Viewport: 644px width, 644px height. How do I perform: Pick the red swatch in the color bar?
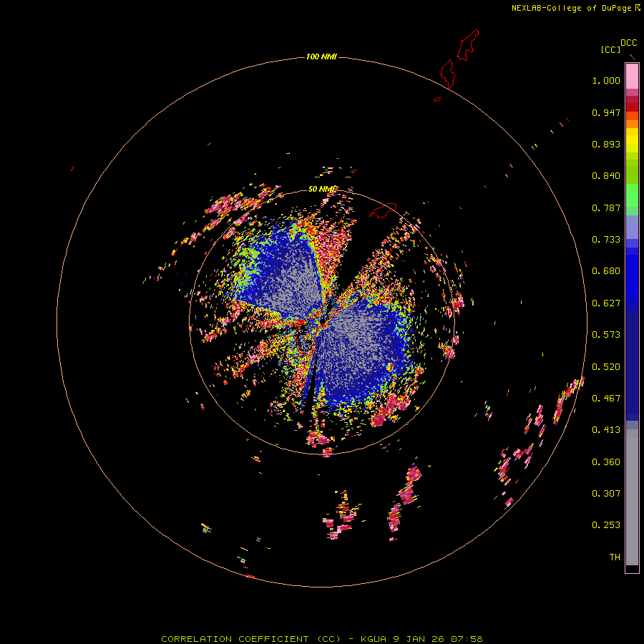coord(632,107)
